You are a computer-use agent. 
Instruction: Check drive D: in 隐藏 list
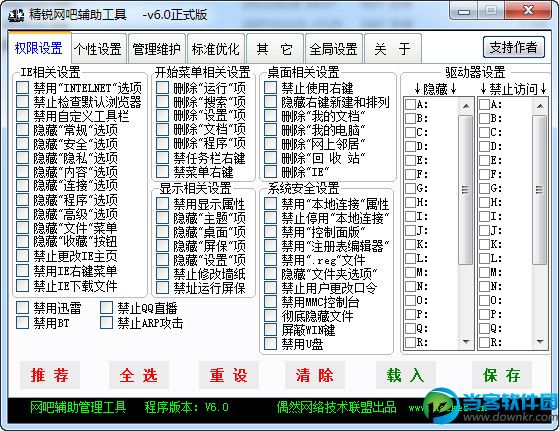pyautogui.click(x=411, y=146)
